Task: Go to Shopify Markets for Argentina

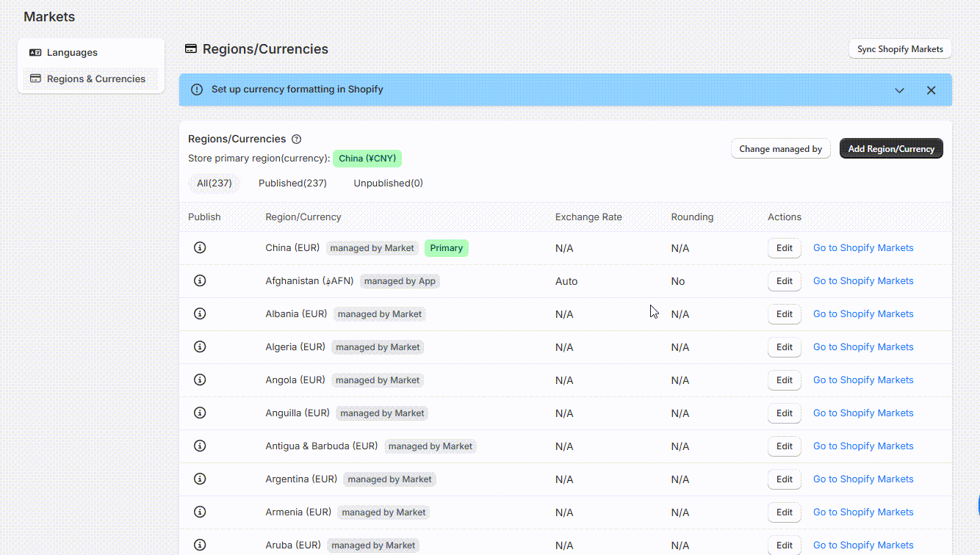Action: tap(863, 479)
